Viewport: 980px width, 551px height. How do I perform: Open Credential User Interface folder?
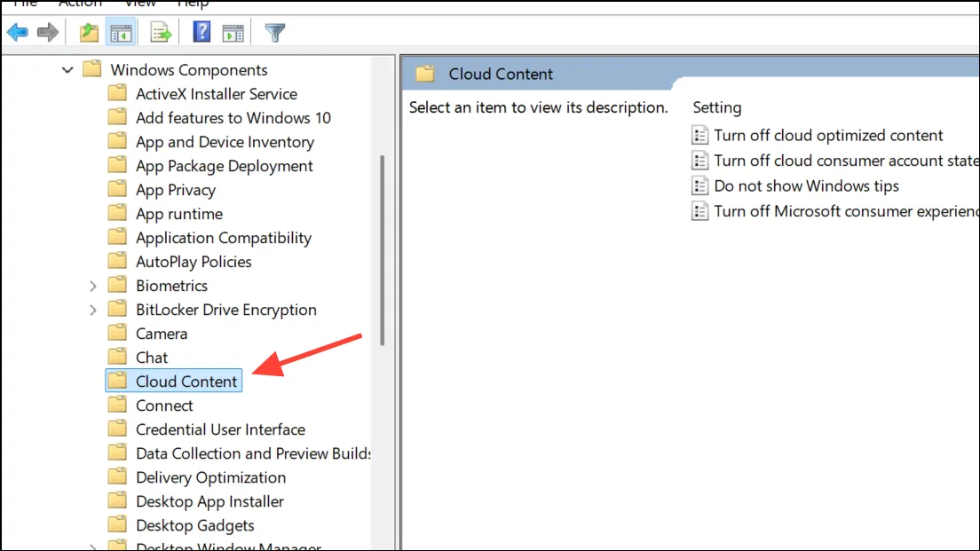(x=221, y=429)
